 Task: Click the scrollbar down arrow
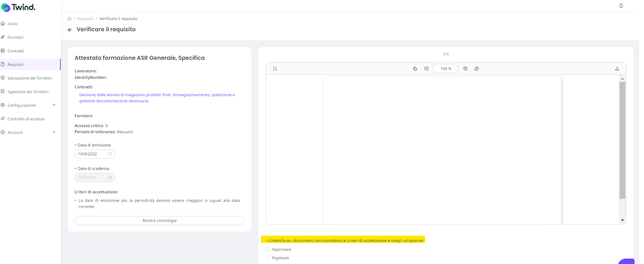click(622, 221)
